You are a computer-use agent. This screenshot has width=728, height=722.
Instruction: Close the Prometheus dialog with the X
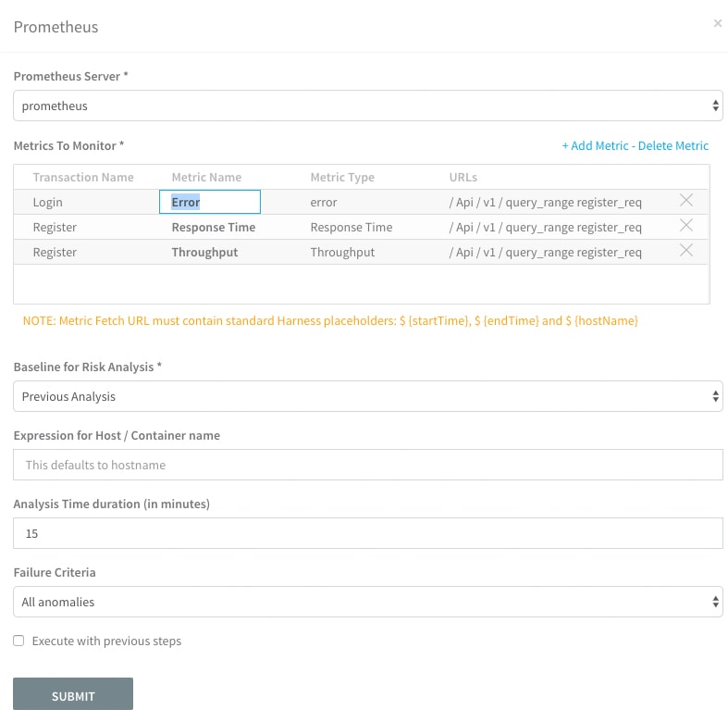pyautogui.click(x=717, y=23)
